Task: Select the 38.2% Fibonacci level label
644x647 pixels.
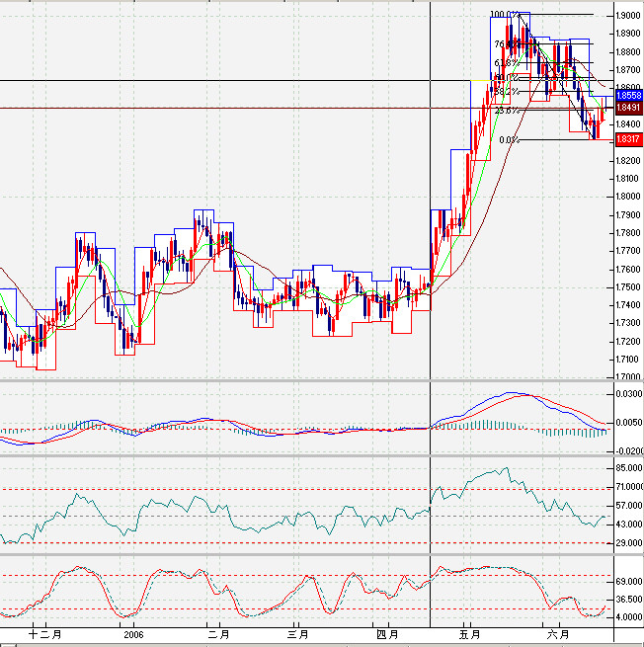Action: point(506,92)
